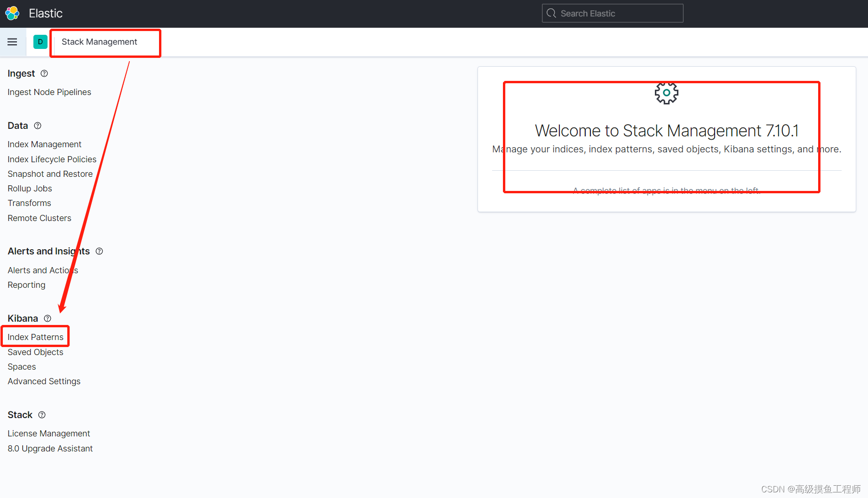
Task: Click the help icon beside Data
Action: 38,126
